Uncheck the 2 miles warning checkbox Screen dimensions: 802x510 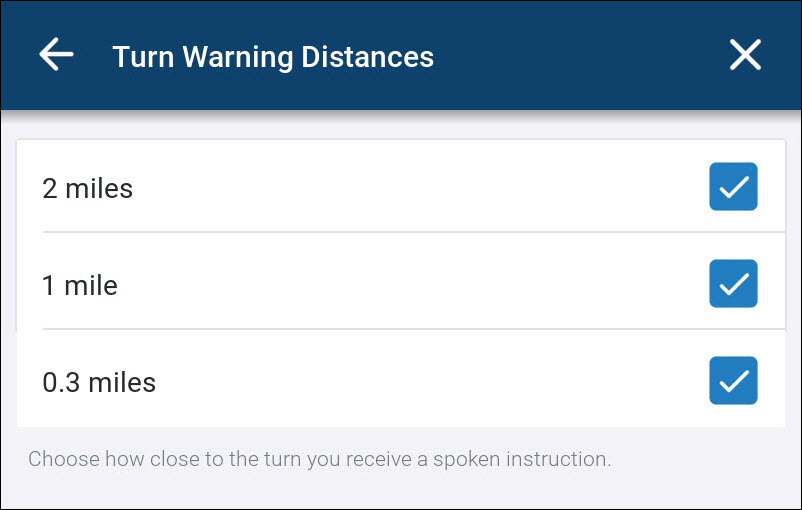click(x=733, y=187)
